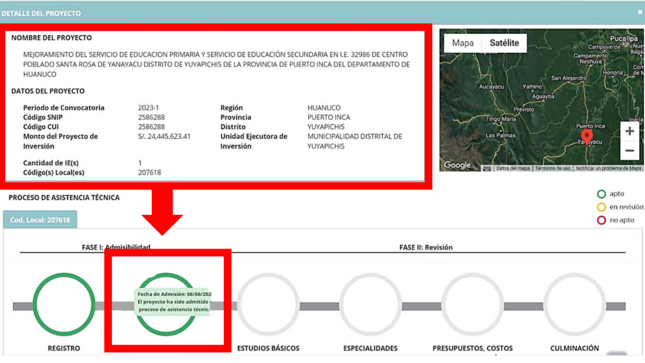
Task: Click the Fecha de Admisión tooltip
Action: pos(172,302)
